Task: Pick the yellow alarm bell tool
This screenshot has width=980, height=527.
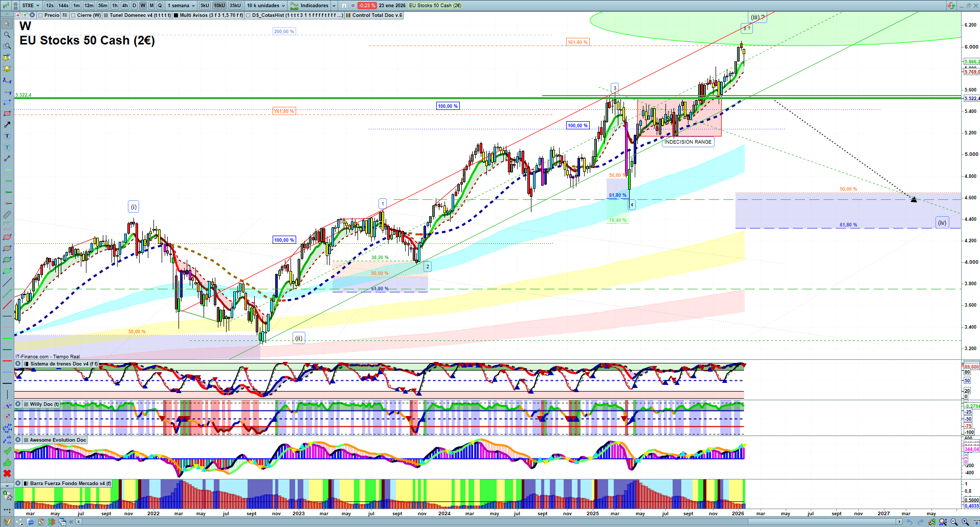Action: click(7, 68)
